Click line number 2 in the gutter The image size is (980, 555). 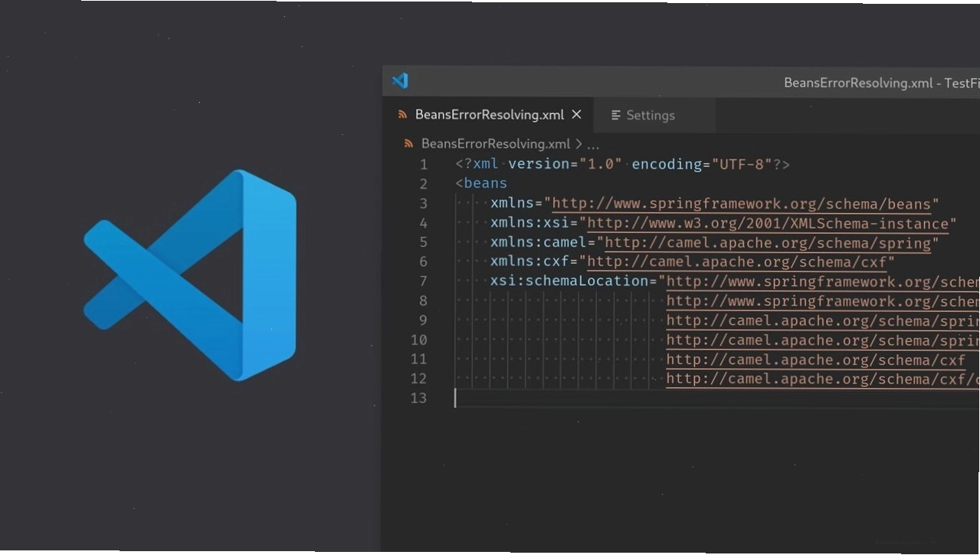pyautogui.click(x=423, y=184)
